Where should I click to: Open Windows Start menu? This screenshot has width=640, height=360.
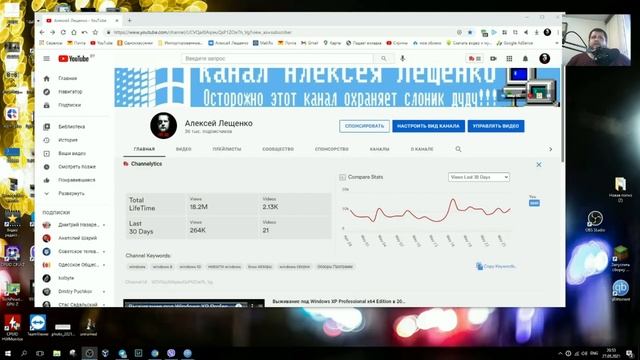point(7,353)
